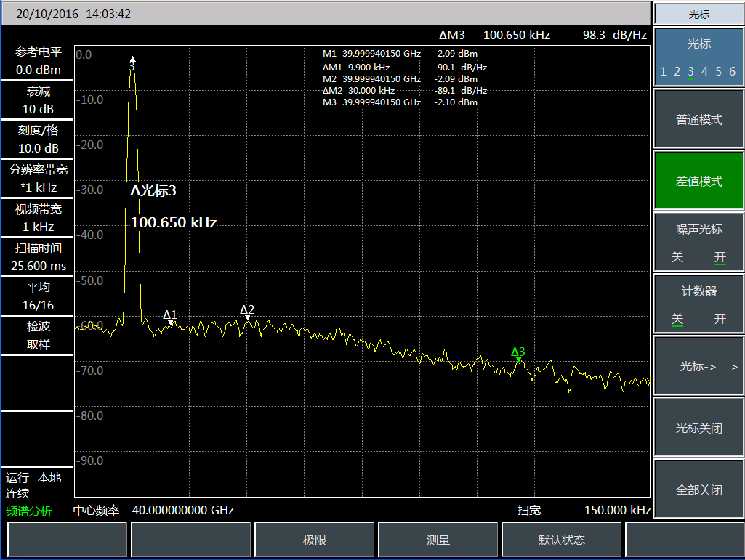Viewport: 745px width, 560px height.
Task: Select the green Δ3 marker on the trace
Action: [518, 358]
